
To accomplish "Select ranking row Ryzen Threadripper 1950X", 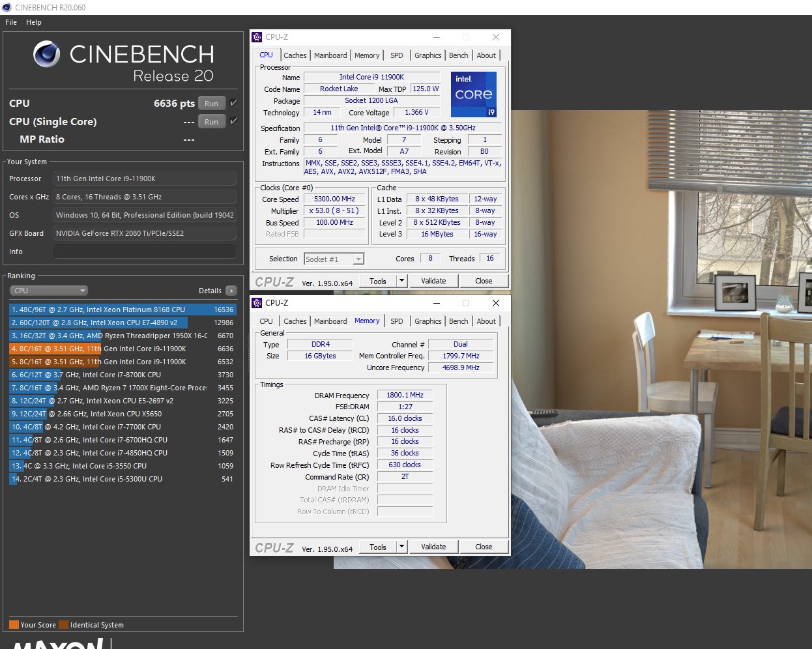I will coord(123,336).
